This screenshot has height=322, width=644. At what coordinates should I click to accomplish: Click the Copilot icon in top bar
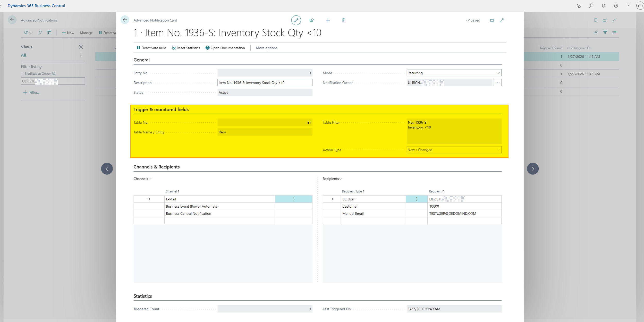[x=579, y=6]
